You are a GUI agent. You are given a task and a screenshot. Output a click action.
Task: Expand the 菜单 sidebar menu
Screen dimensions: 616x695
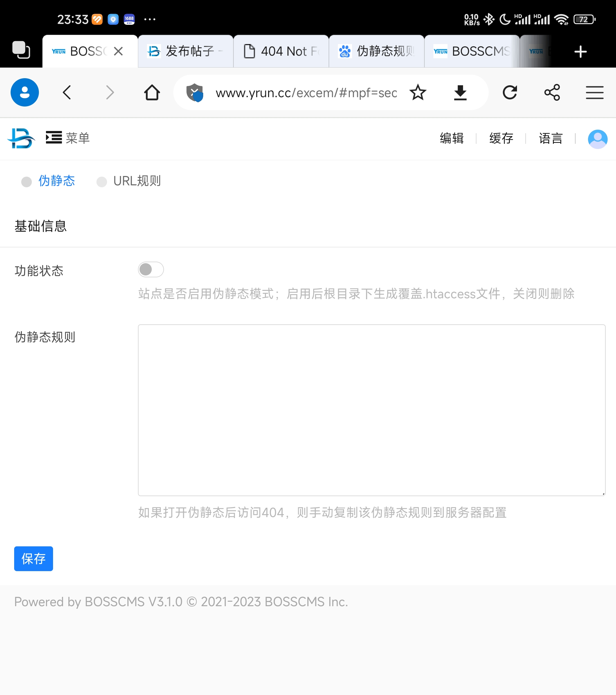pos(68,138)
